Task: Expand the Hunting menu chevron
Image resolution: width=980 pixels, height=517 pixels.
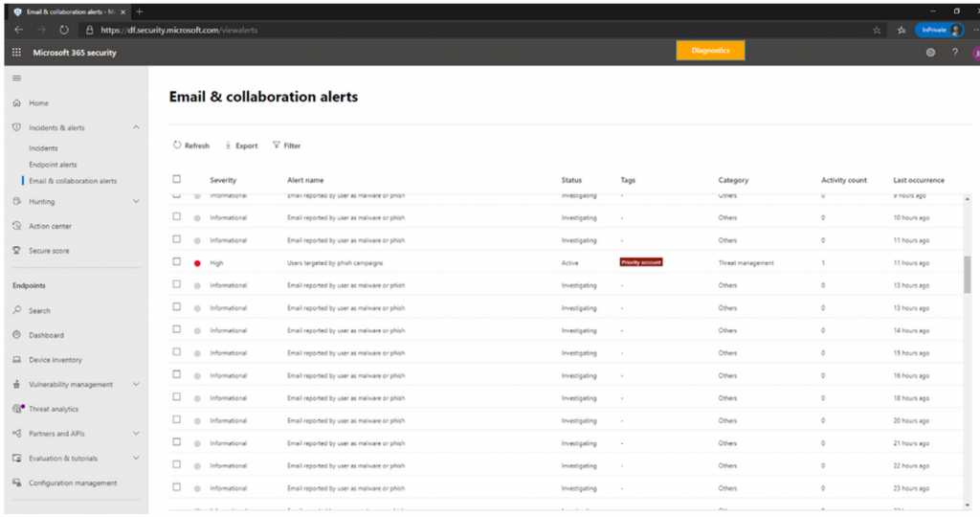Action: coord(136,202)
